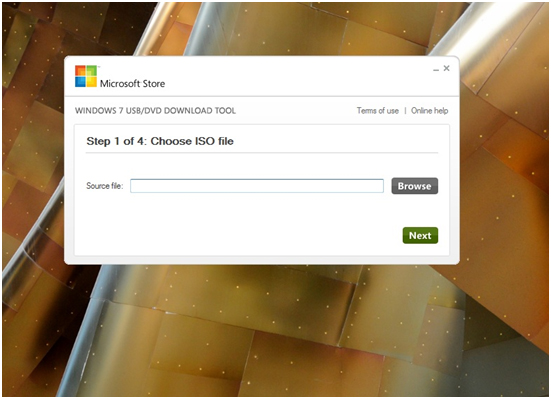Click the 'WINDOWS 7 USB/DVD DOWNLOAD TOOL' title text
Viewport: 551px width, 399px height.
155,111
